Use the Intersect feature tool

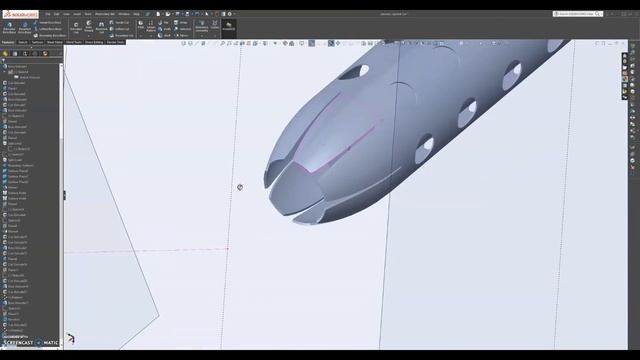click(x=182, y=29)
